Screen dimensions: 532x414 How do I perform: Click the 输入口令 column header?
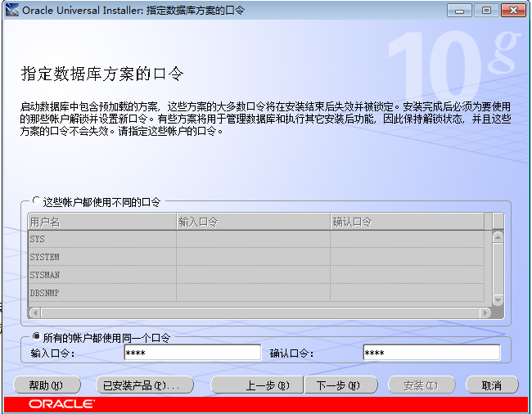coord(254,222)
